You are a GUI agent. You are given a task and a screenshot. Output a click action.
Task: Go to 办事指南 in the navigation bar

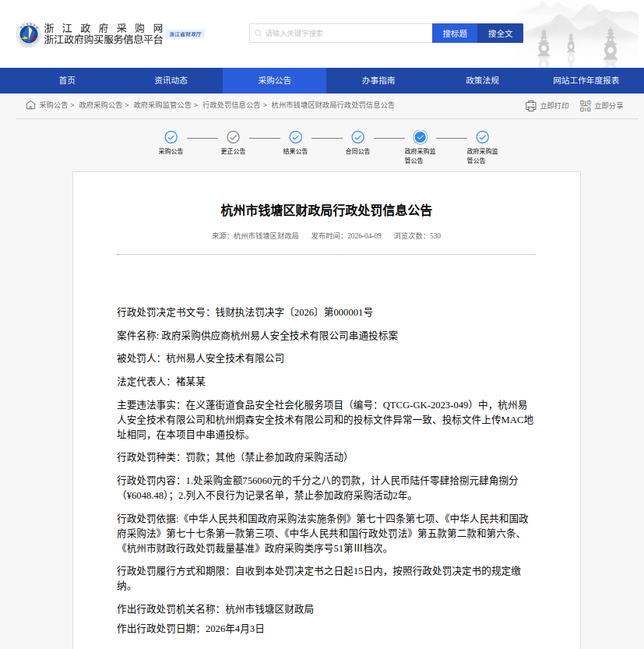click(x=378, y=80)
